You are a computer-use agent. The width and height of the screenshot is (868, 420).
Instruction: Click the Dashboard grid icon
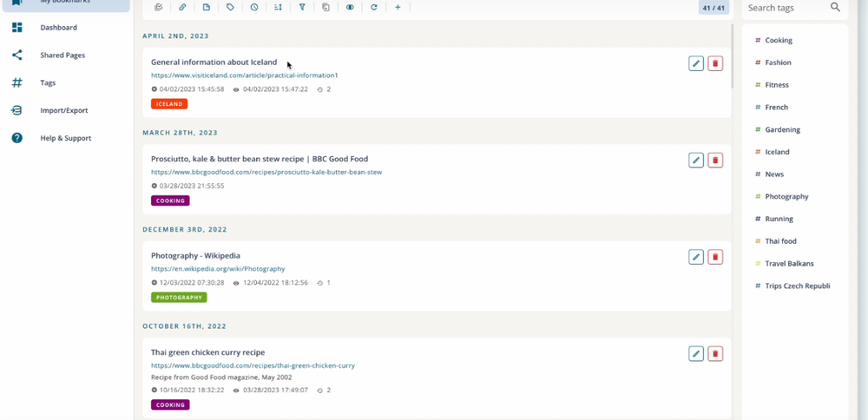point(17,28)
